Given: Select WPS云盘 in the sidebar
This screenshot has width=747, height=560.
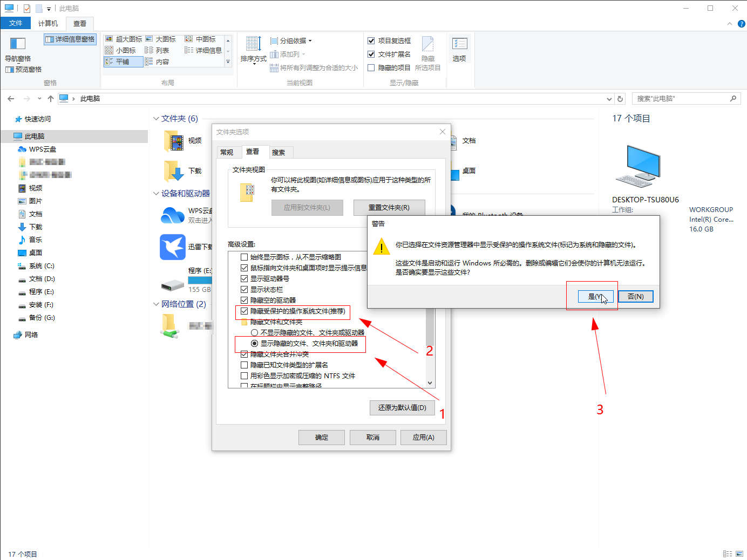Looking at the screenshot, I should coord(42,149).
